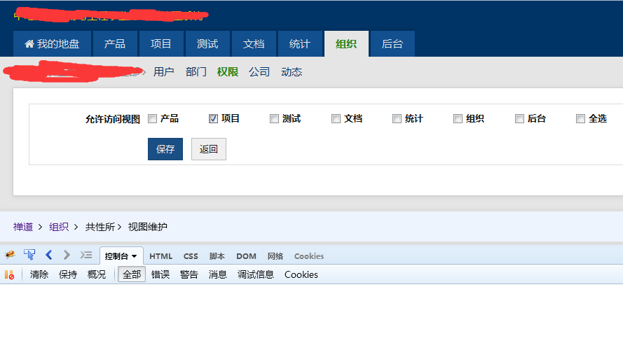The height and width of the screenshot is (364, 623).
Task: Toggle the Firebug command line icon
Action: 85,255
